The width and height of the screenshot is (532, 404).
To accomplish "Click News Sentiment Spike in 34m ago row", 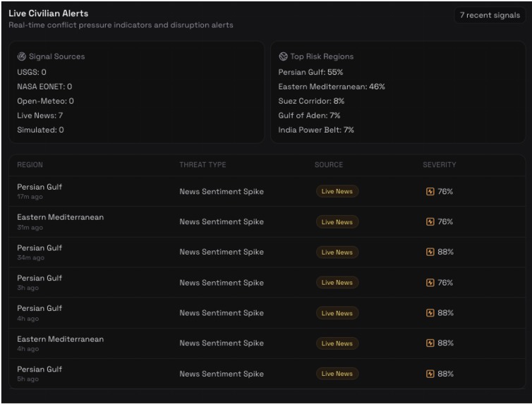I will [x=222, y=252].
